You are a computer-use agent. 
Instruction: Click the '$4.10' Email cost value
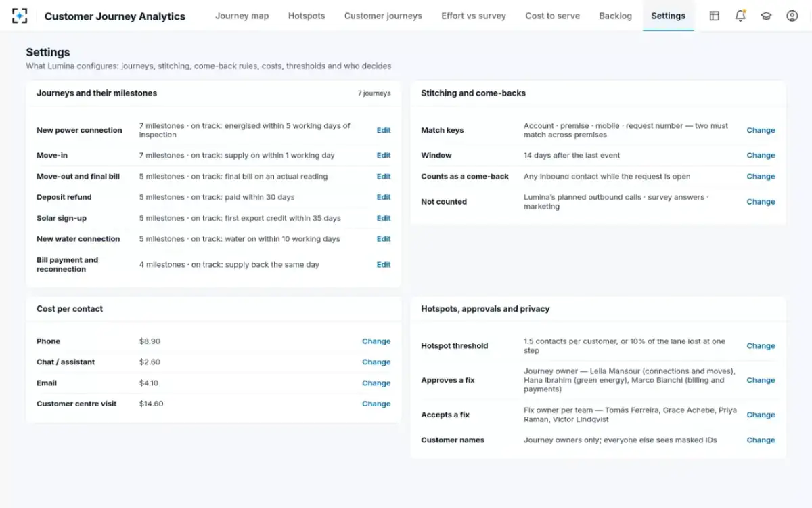click(x=149, y=383)
